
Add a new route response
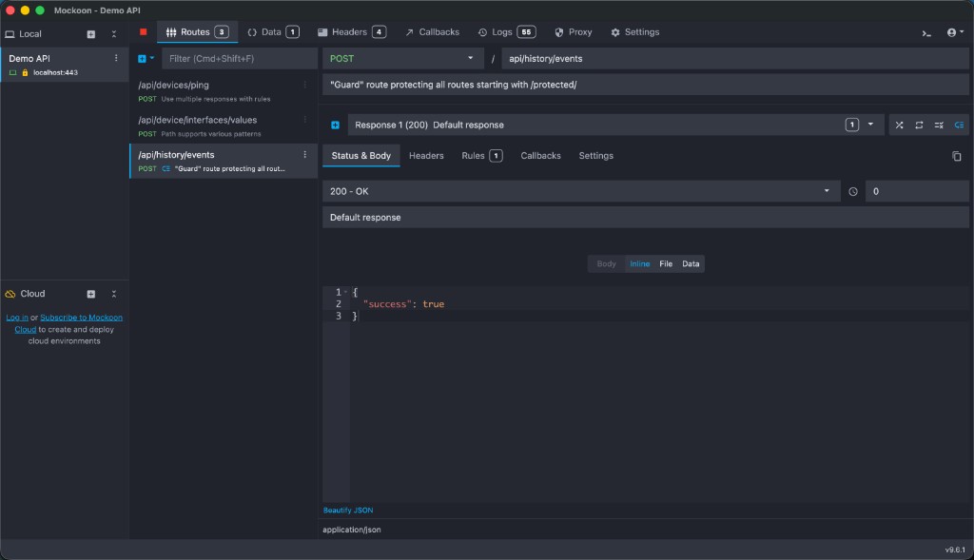(x=336, y=125)
